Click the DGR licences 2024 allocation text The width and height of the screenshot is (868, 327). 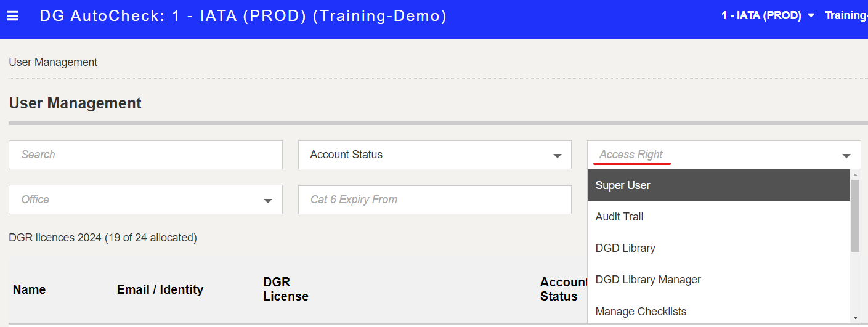click(x=103, y=238)
